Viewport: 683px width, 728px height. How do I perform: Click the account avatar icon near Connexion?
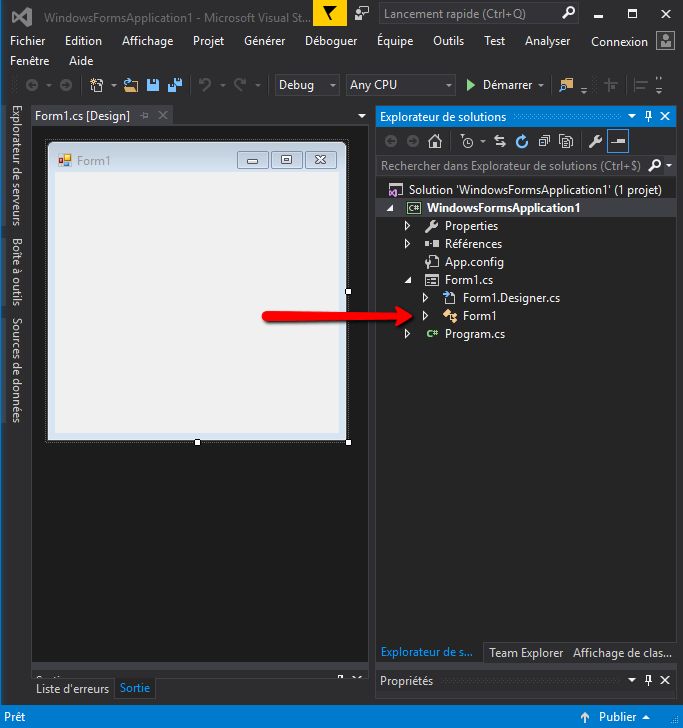click(x=665, y=41)
